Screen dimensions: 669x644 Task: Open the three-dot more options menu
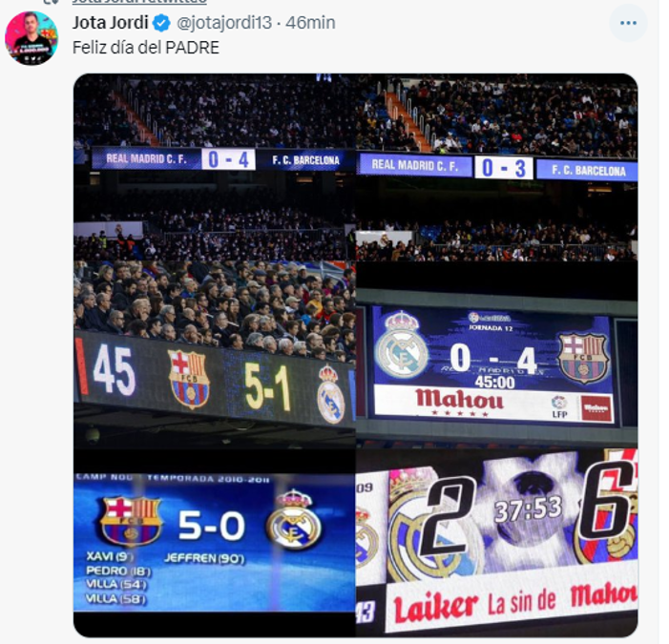pos(628,23)
